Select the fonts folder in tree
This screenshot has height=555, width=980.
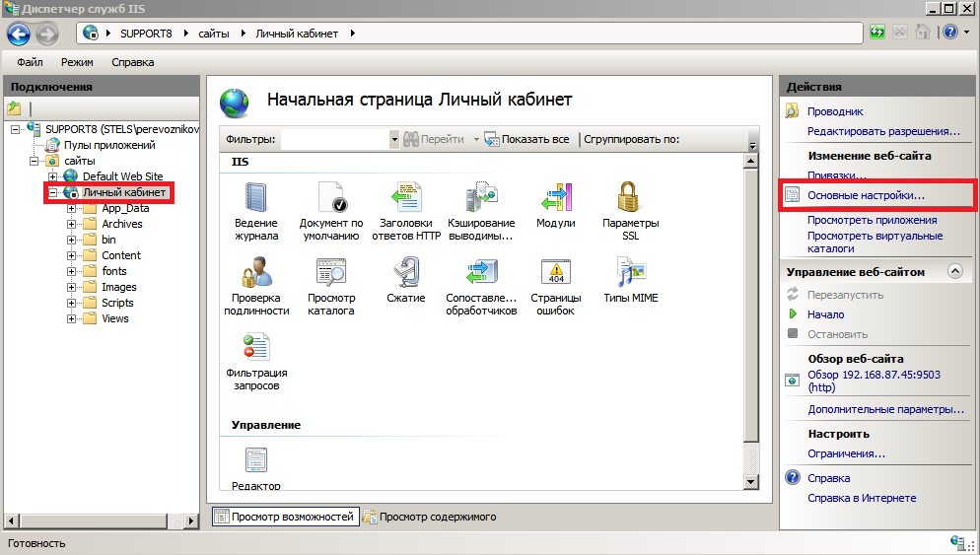[113, 271]
